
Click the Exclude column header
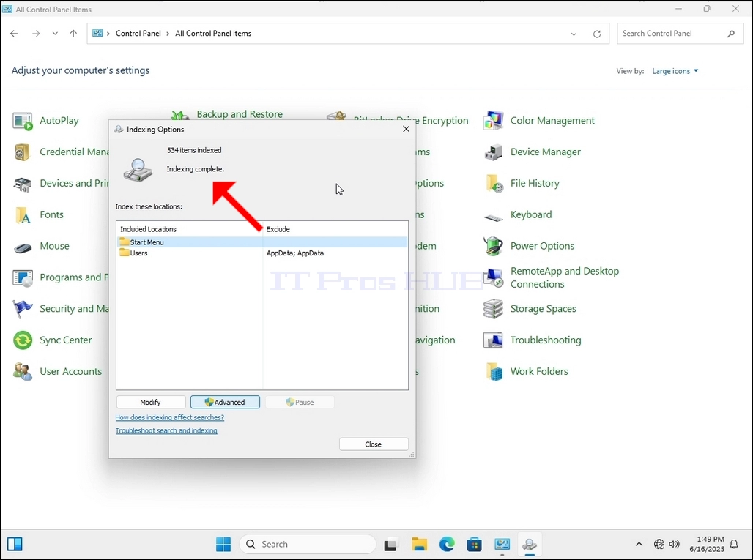335,229
